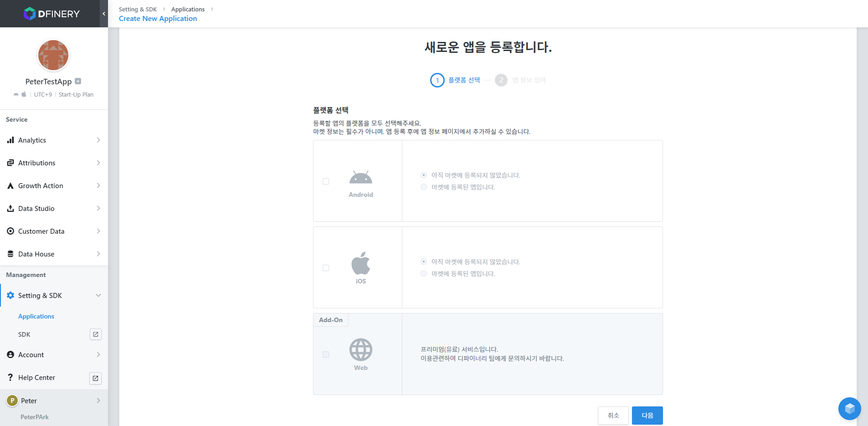Screen dimensions: 868x426
Task: Click the Add-On tag label
Action: coord(331,320)
